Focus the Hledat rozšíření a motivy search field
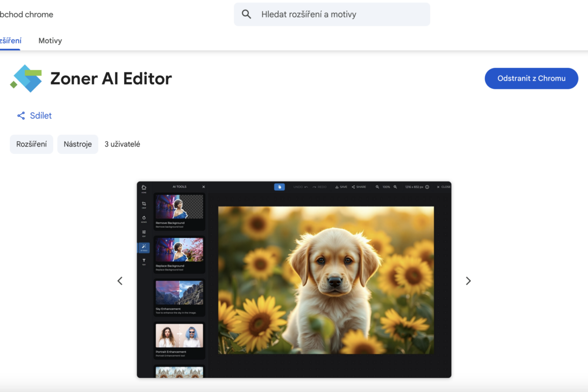Image resolution: width=588 pixels, height=392 pixels. click(x=340, y=14)
